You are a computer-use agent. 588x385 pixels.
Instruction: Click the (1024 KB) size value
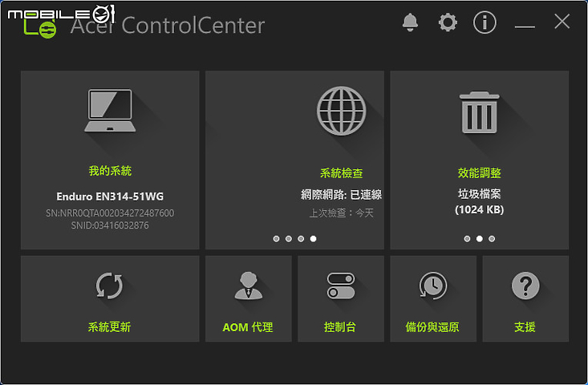point(479,209)
